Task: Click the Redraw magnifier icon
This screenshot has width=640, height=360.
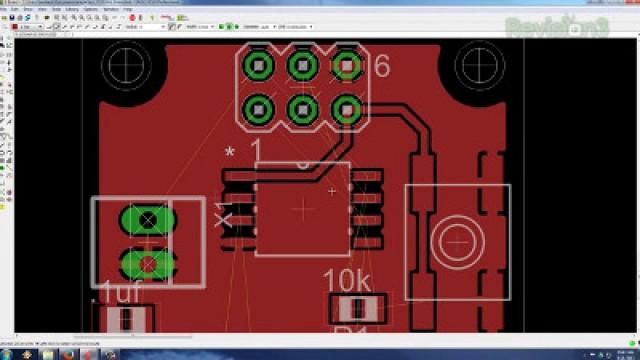Action: pyautogui.click(x=97, y=18)
